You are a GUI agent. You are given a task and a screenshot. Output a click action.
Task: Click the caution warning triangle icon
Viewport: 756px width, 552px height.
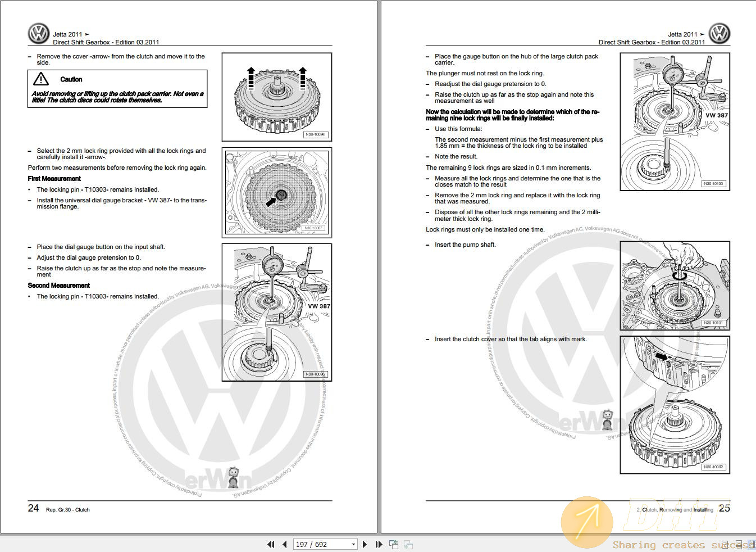click(x=41, y=79)
